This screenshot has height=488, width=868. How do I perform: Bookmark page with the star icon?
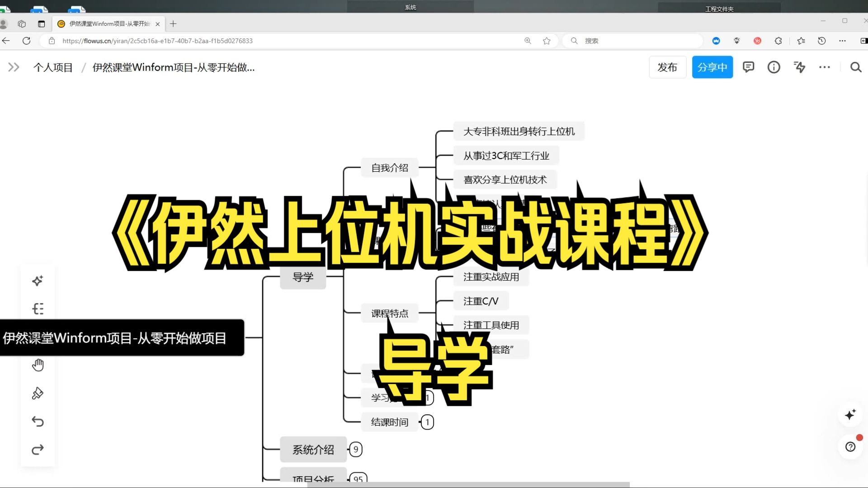click(547, 41)
